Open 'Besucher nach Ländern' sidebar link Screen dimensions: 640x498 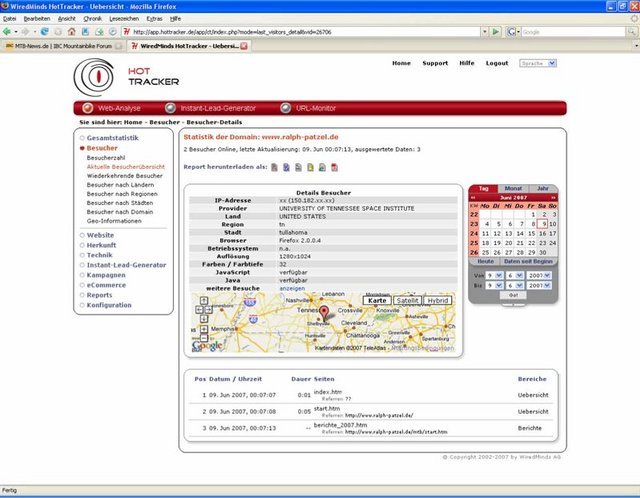120,185
